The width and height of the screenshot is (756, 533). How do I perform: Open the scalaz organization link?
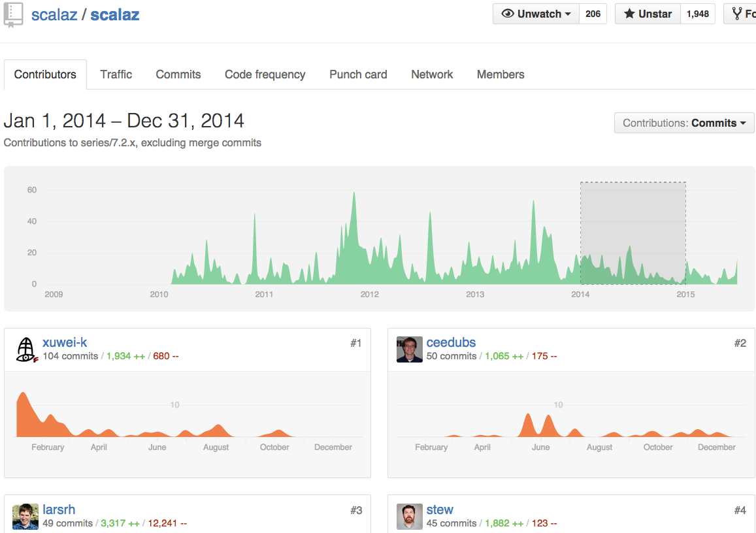coord(54,14)
